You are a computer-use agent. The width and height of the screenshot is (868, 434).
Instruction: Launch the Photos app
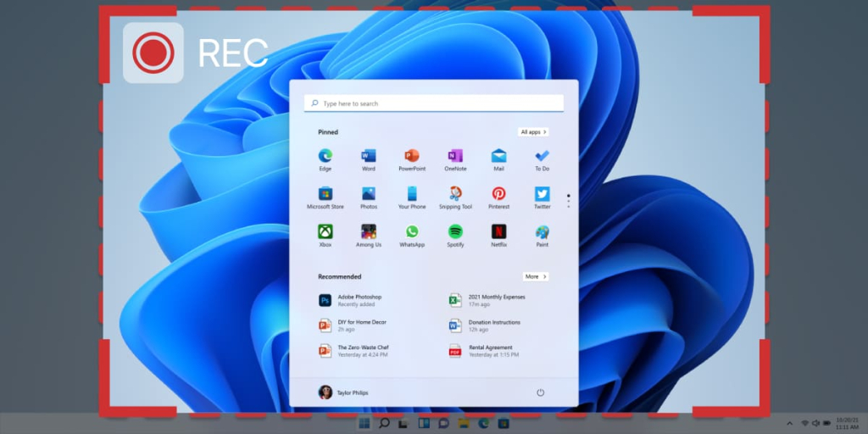(x=369, y=198)
